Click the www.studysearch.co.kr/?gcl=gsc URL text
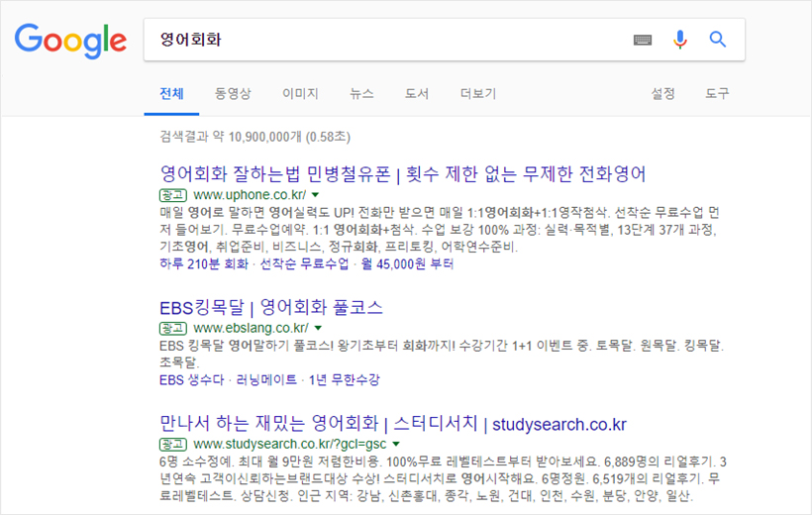 coord(290,445)
